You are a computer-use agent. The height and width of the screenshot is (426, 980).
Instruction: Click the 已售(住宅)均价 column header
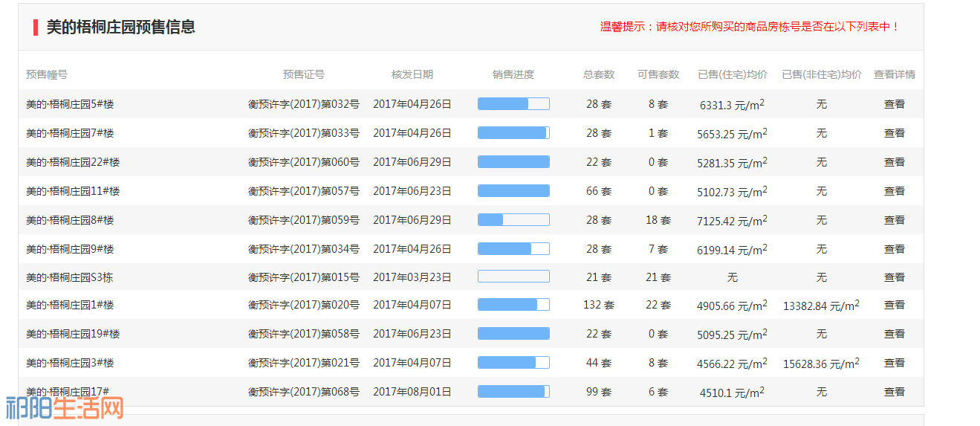[733, 74]
